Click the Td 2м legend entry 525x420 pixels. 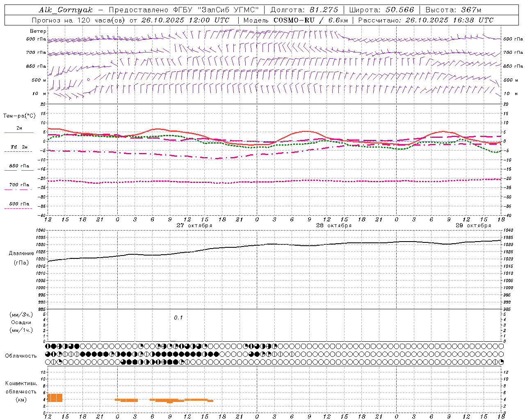[x=19, y=147]
